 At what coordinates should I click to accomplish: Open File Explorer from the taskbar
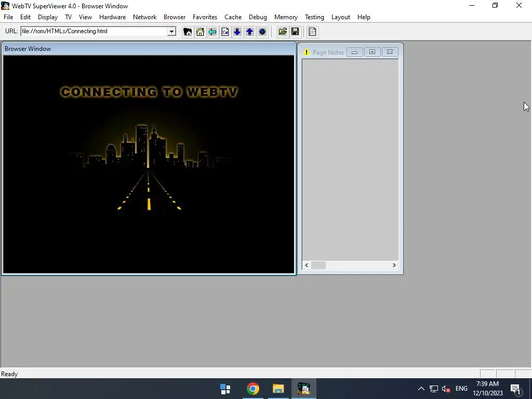278,389
